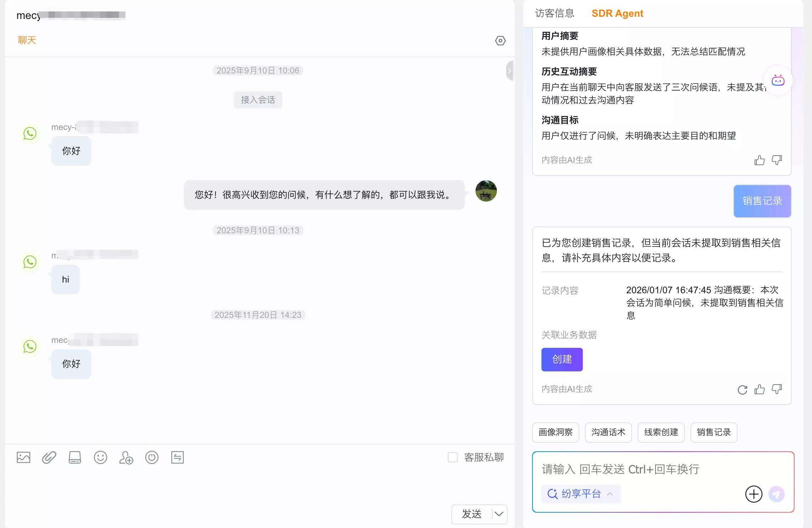Click the paper-plane send icon in agent input
The height and width of the screenshot is (528, 812).
(776, 494)
